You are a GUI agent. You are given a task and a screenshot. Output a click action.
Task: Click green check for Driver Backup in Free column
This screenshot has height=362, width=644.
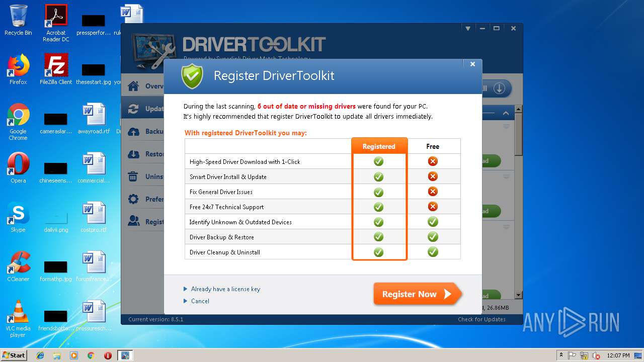point(433,237)
